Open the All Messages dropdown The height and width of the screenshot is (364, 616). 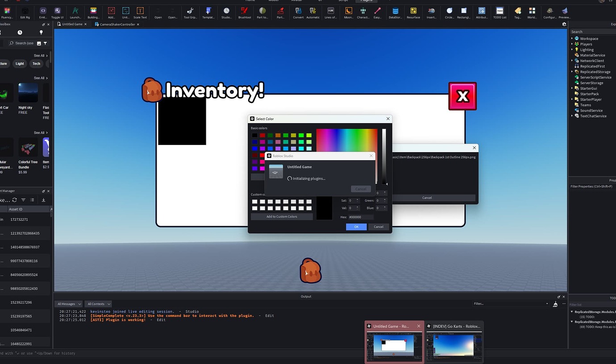pos(69,304)
